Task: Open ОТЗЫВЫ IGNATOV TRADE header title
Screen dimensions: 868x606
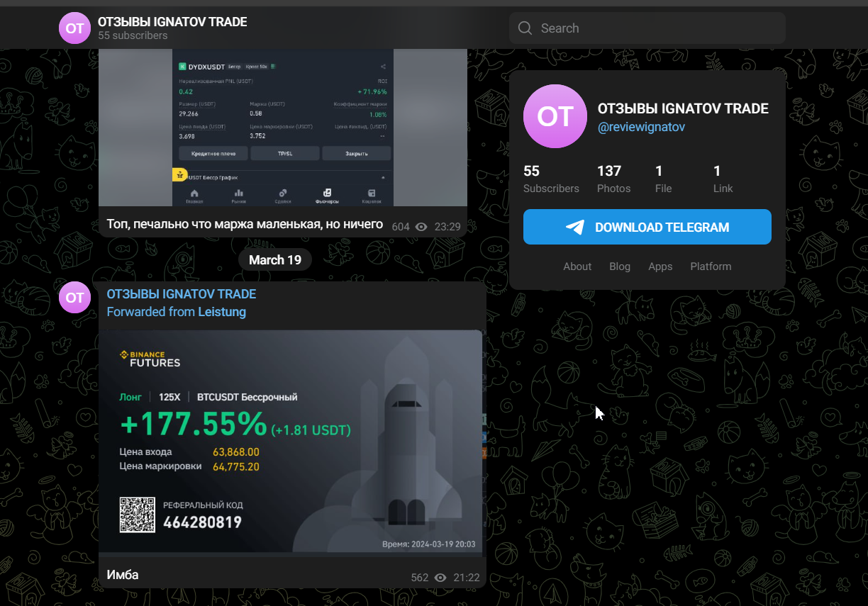Action: point(172,22)
